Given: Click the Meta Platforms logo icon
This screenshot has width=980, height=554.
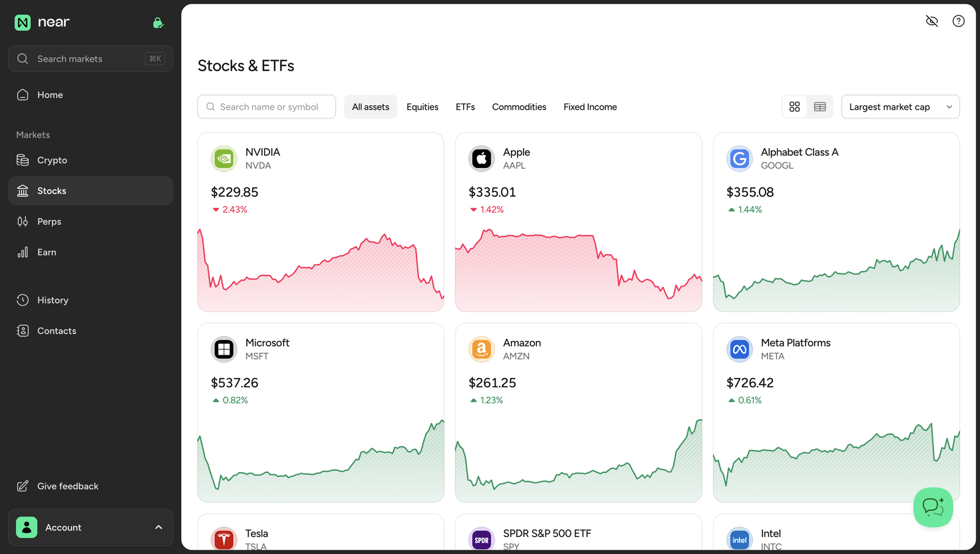Looking at the screenshot, I should point(739,349).
